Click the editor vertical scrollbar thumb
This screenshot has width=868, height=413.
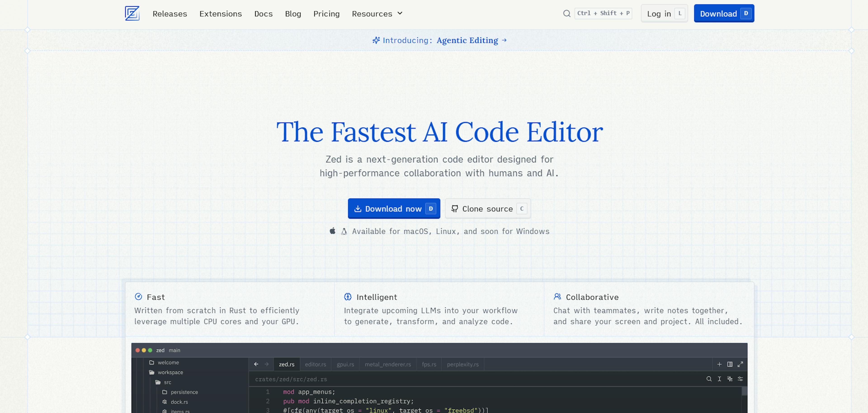pyautogui.click(x=744, y=391)
